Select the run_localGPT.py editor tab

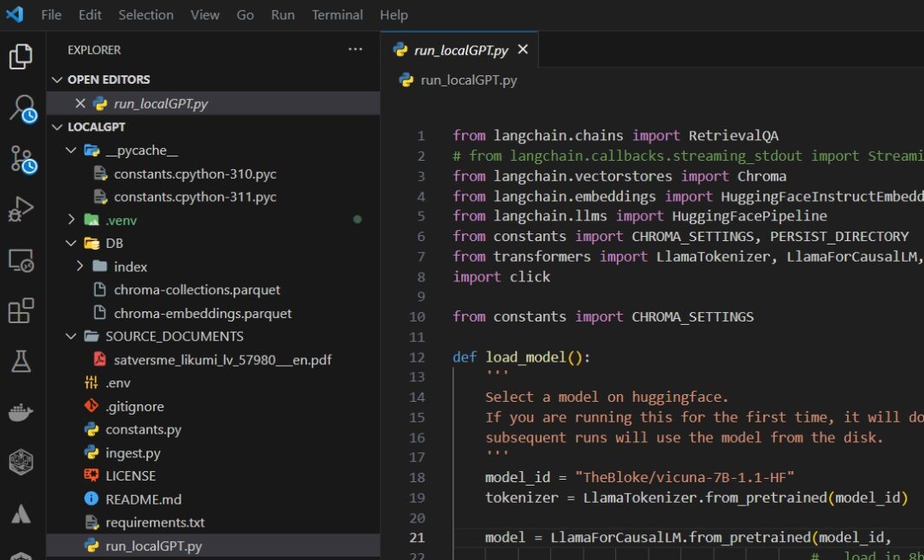click(x=460, y=50)
